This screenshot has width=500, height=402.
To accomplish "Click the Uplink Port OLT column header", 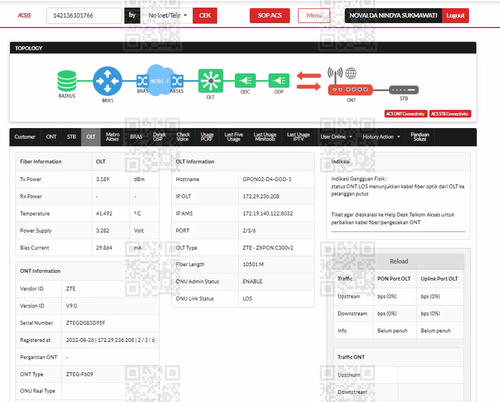I will tap(439, 279).
